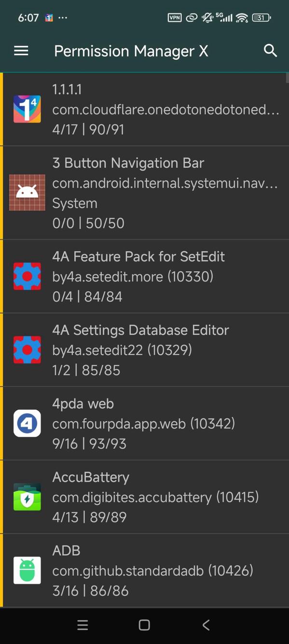Select the 4A Settings Database Editor entry
The width and height of the screenshot is (289, 644).
(x=145, y=349)
